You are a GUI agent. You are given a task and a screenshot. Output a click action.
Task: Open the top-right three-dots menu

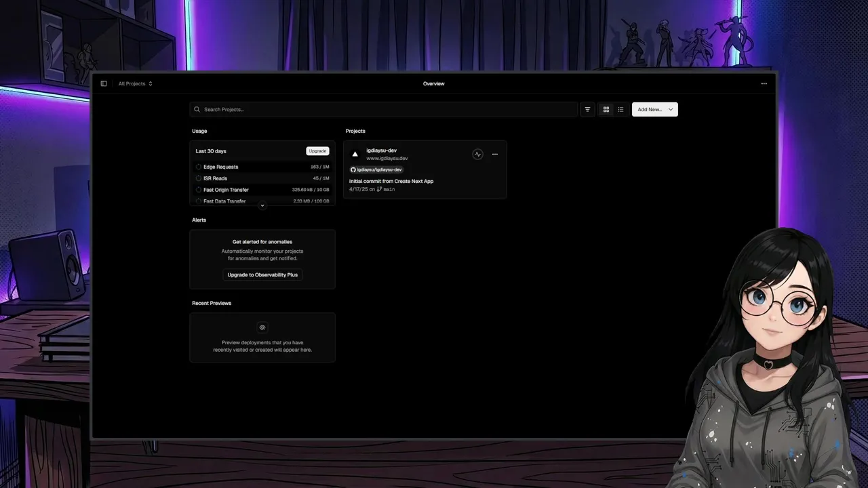click(x=764, y=84)
